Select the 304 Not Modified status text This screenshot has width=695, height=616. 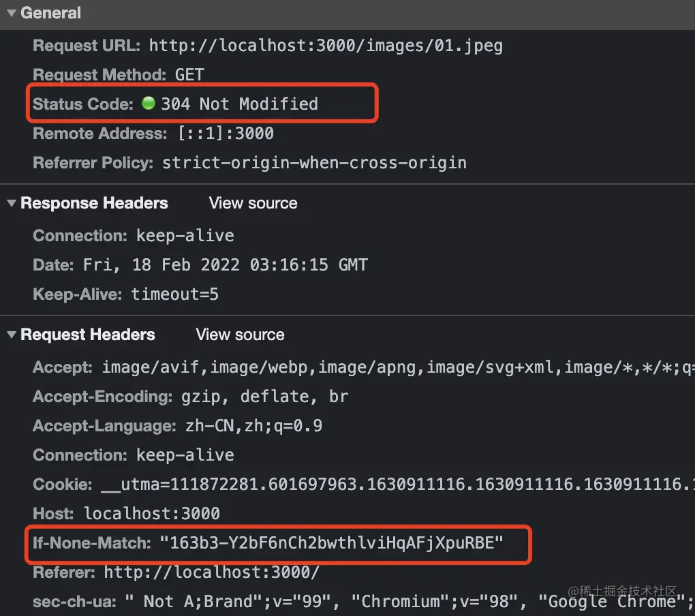coord(239,104)
